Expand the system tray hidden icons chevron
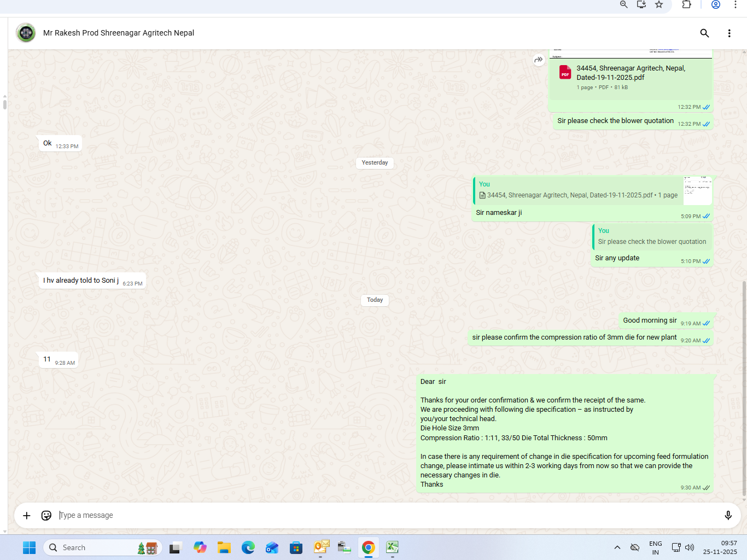Image resolution: width=747 pixels, height=560 pixels. 617,547
